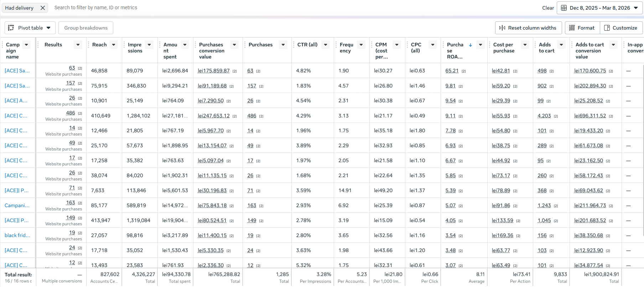Click adds to cart conversion value lei696,311.52

(x=590, y=116)
